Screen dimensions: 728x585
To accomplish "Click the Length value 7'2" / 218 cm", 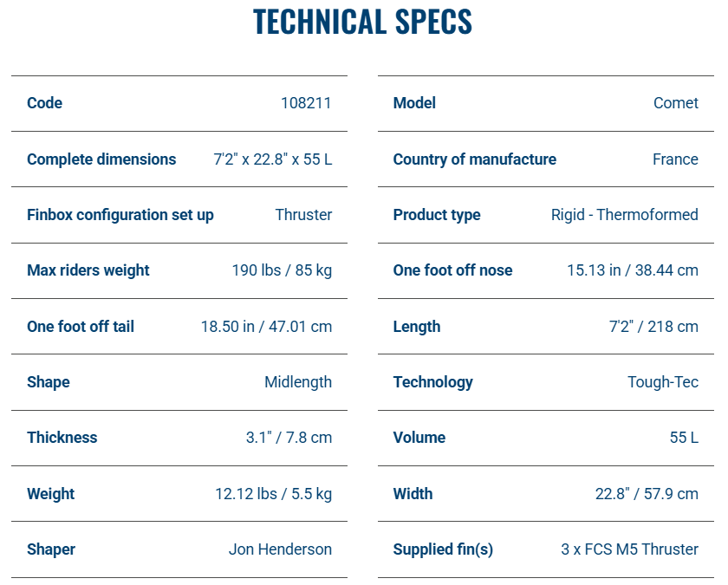I will click(x=653, y=327).
